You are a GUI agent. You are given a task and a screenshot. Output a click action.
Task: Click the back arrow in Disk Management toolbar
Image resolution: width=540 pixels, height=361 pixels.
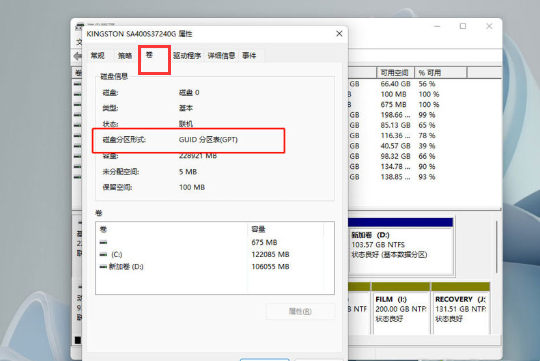click(77, 56)
